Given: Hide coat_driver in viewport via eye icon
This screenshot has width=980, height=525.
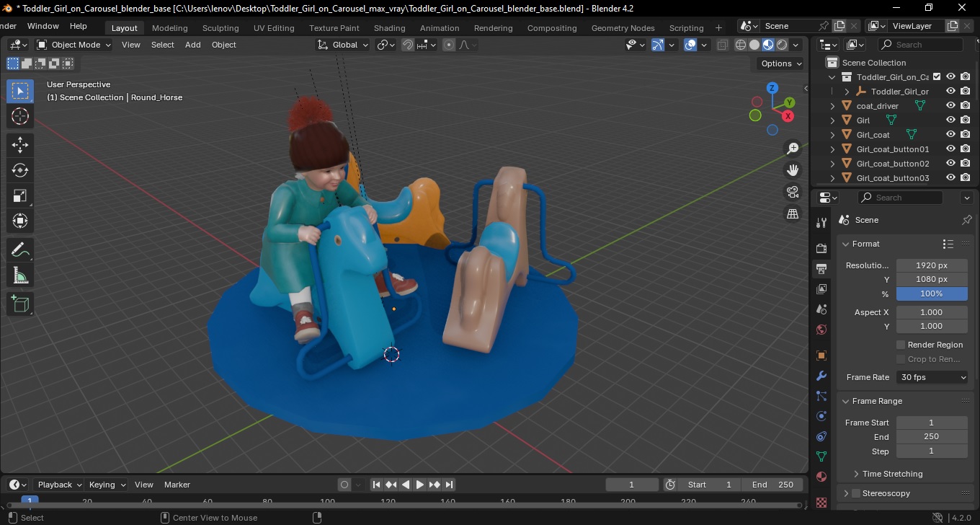Looking at the screenshot, I should pos(950,105).
